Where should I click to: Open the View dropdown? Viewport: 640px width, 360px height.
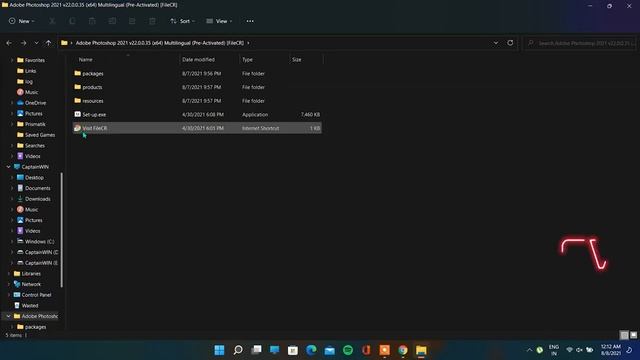pyautogui.click(x=219, y=21)
